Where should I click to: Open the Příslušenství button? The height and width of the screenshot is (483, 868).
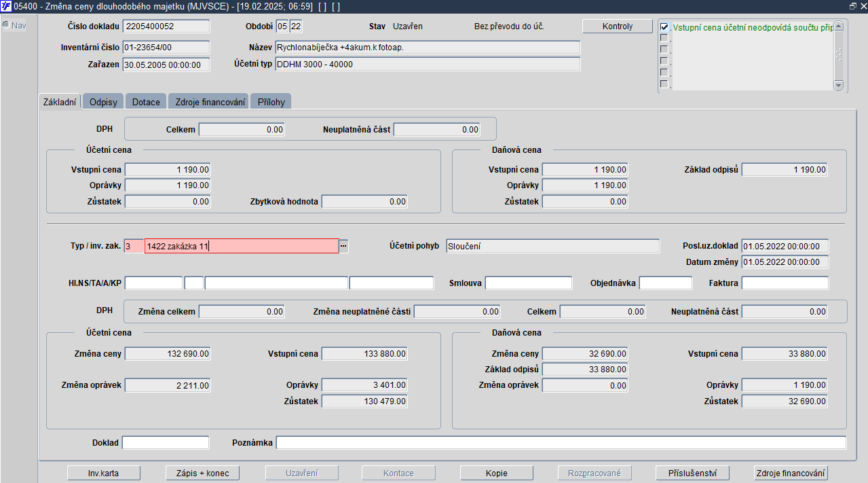(693, 473)
